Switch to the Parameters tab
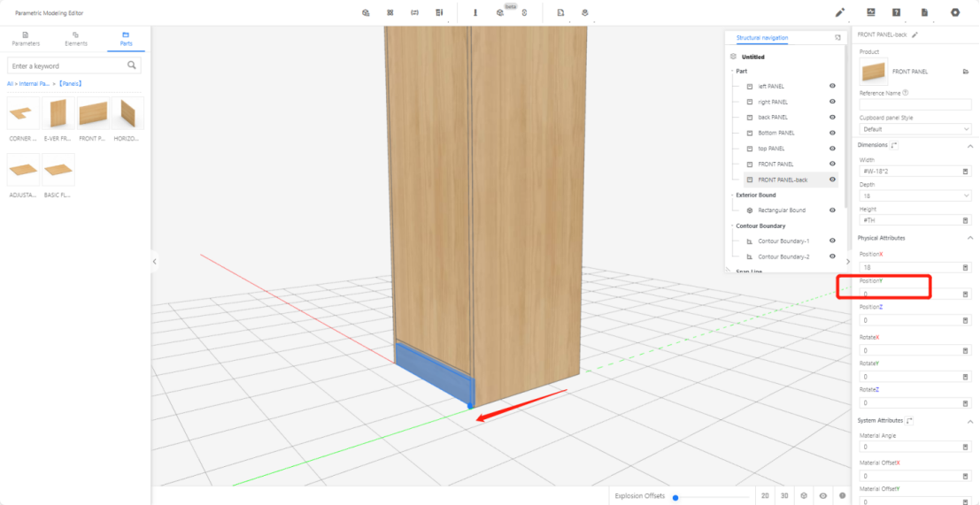Viewport: 980px width, 505px height. (25, 39)
